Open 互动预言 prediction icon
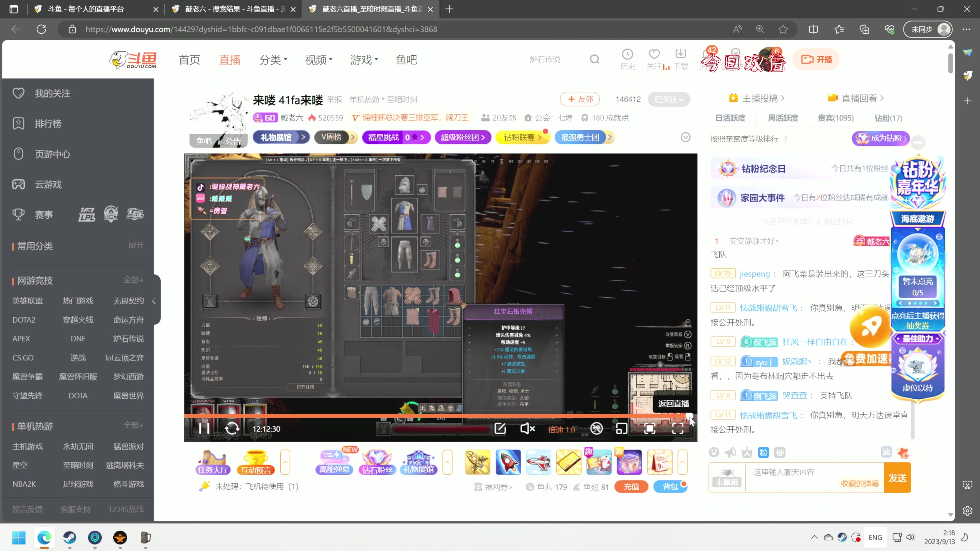This screenshot has width=980, height=551. pyautogui.click(x=256, y=462)
